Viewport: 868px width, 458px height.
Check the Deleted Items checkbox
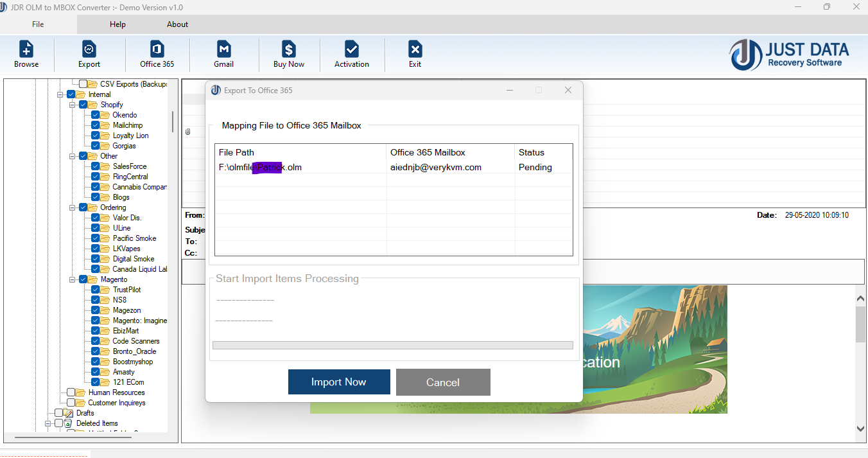pyautogui.click(x=58, y=423)
